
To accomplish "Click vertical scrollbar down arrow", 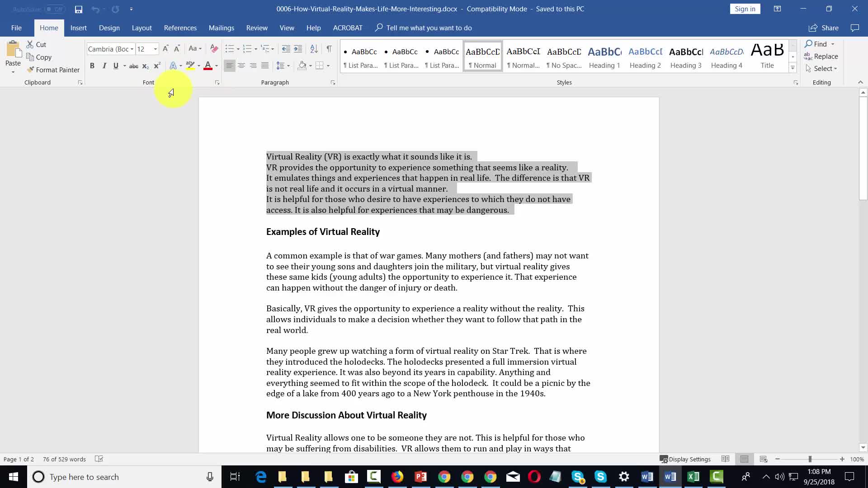I will coord(863,448).
